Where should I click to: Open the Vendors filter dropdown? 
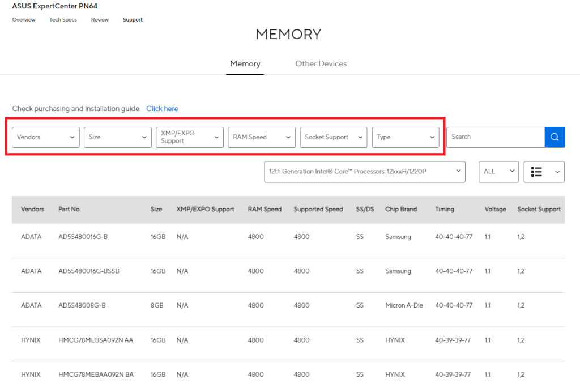click(46, 137)
